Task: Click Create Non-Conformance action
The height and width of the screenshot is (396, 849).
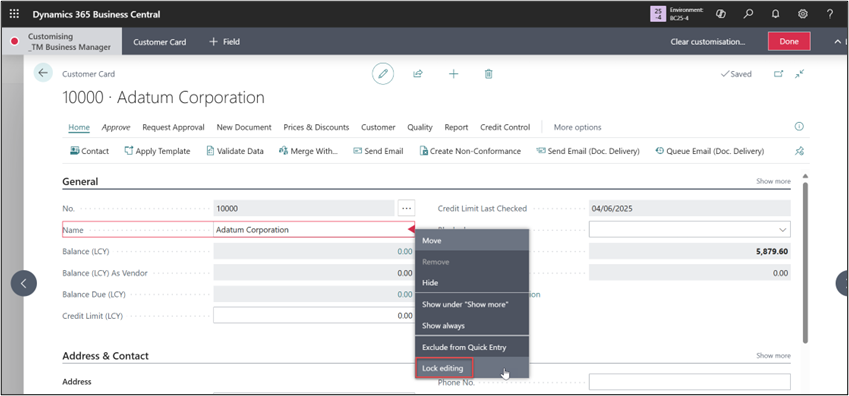Action: pyautogui.click(x=470, y=151)
